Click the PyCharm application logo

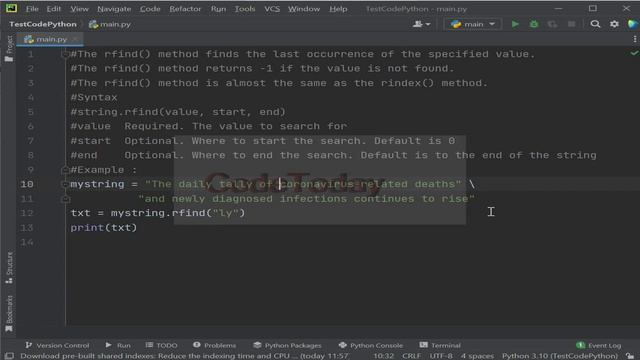[11, 8]
